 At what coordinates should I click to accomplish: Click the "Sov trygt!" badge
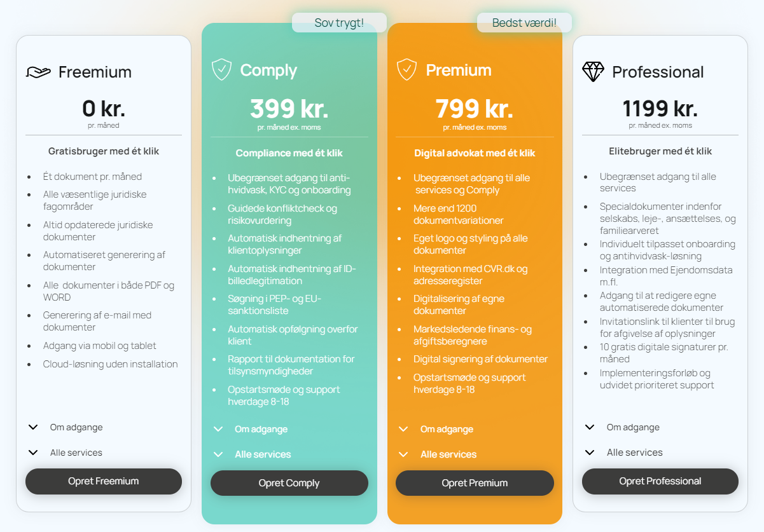pyautogui.click(x=339, y=22)
